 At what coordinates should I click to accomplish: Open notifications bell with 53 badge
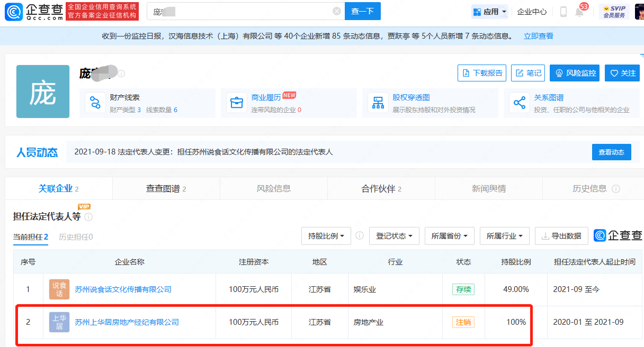coord(579,12)
